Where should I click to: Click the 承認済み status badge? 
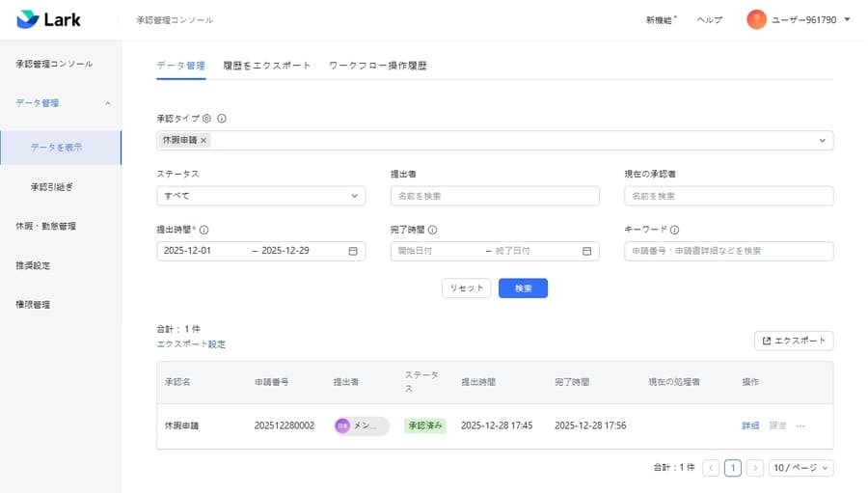tap(425, 425)
